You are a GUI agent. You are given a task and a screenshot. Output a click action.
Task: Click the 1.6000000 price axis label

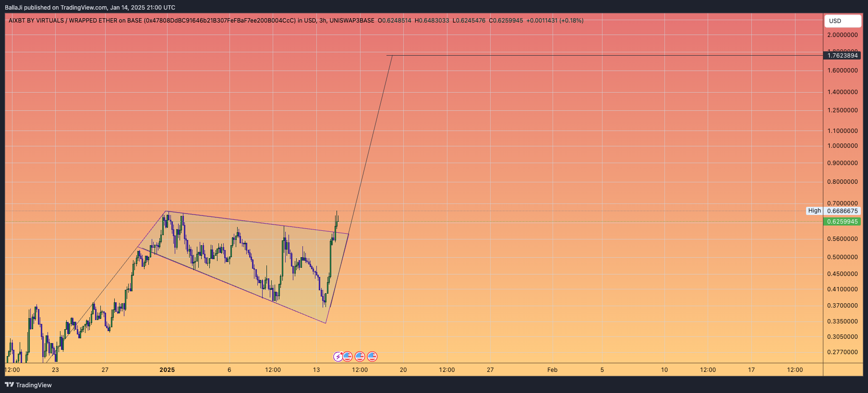[x=842, y=71]
